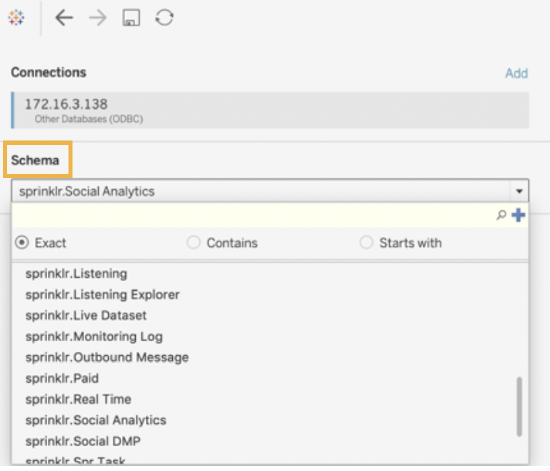
Task: Click the Tableau logo icon
Action: pos(16,18)
